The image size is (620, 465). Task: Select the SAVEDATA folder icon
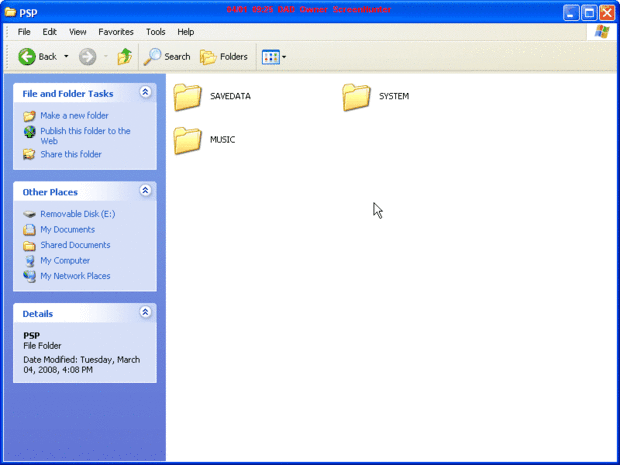[187, 97]
